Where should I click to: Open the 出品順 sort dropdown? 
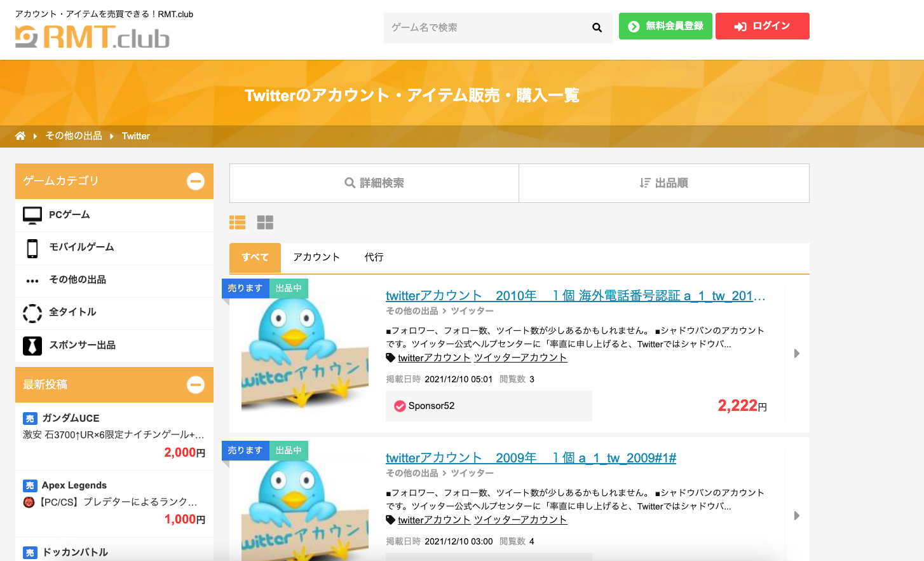pos(664,183)
